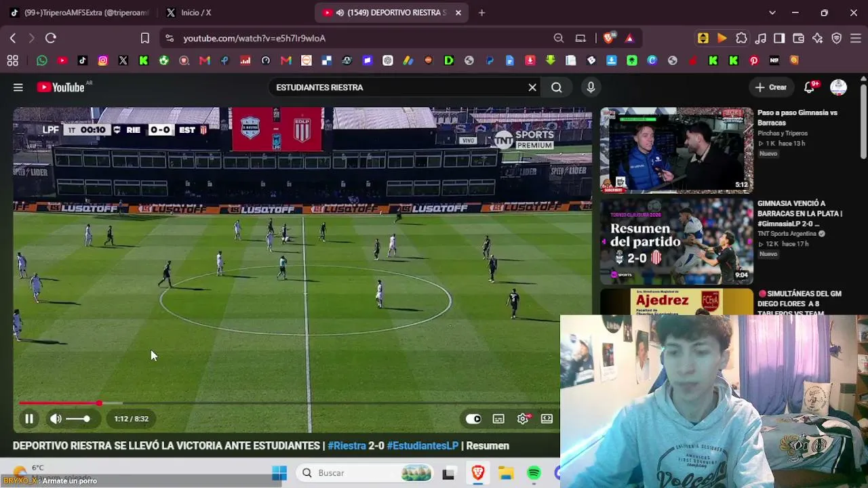Open the TikTok bookmark

(83, 61)
